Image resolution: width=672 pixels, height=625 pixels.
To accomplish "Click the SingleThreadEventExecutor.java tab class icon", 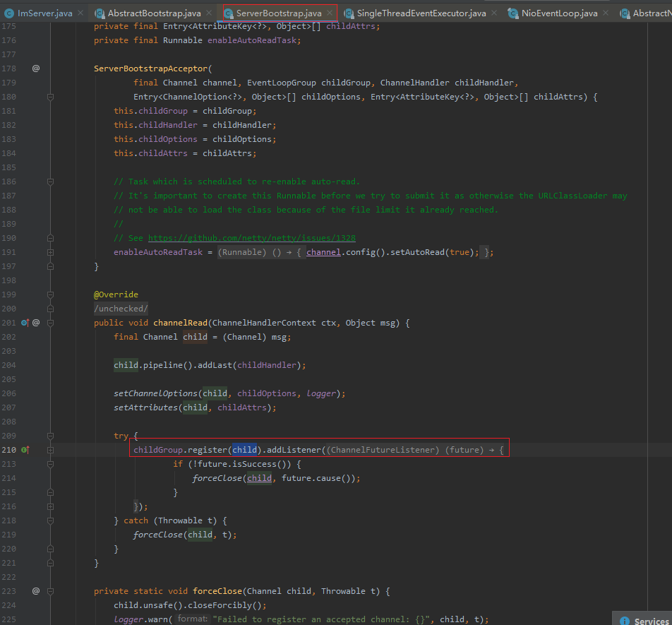I will tap(349, 13).
